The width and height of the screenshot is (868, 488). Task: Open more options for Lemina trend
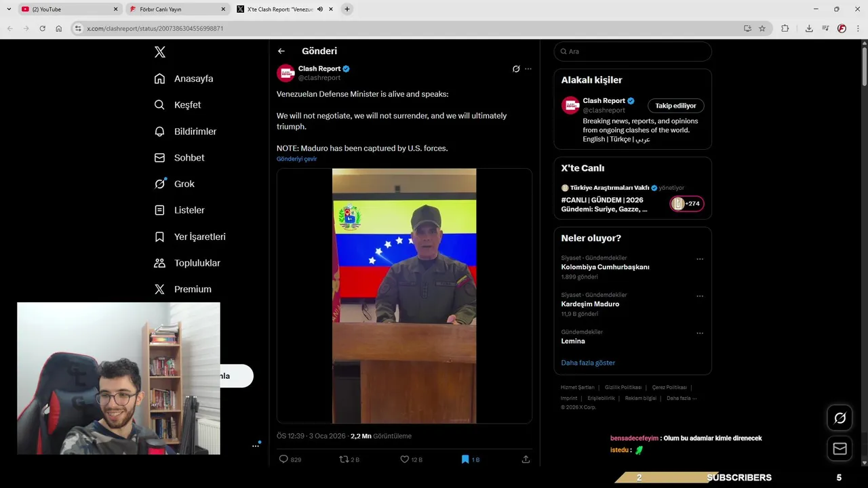pos(700,333)
